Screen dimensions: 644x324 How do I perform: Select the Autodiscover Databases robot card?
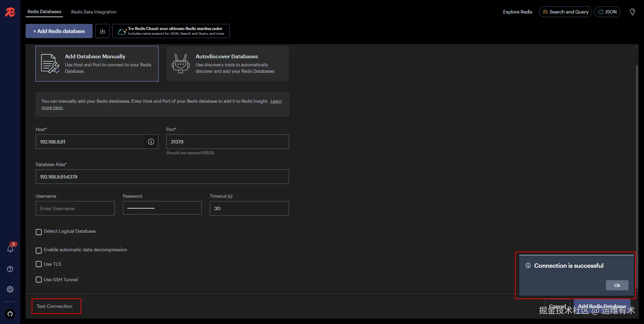[227, 64]
